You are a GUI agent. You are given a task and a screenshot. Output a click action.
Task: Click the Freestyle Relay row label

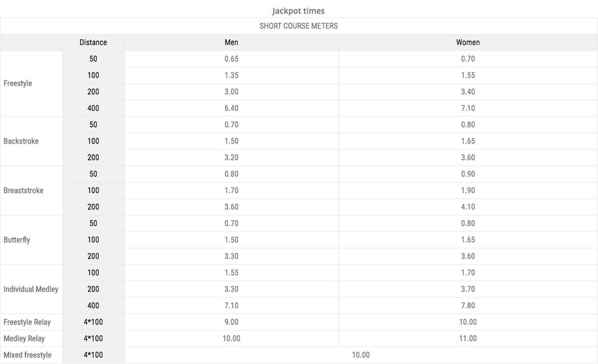pyautogui.click(x=27, y=322)
